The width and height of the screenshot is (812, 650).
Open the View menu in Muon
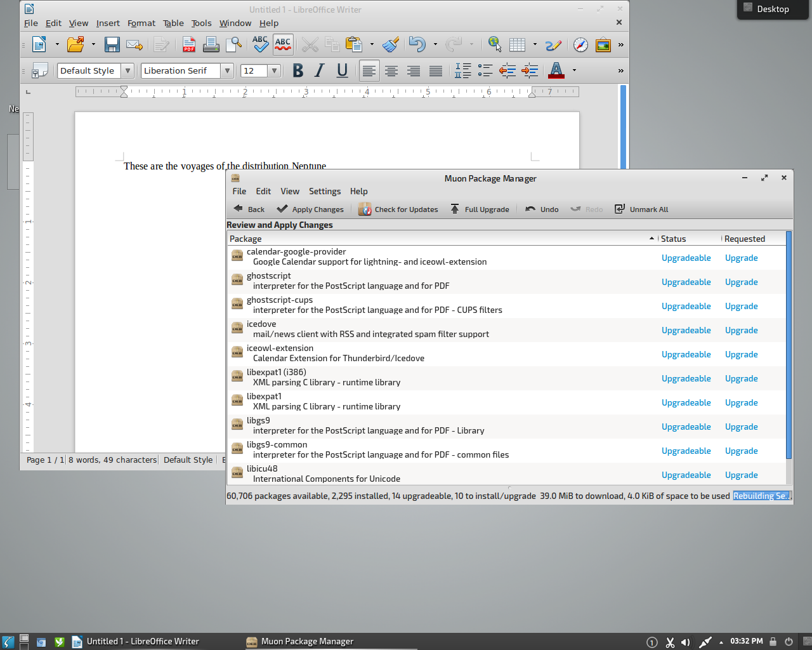tap(290, 191)
